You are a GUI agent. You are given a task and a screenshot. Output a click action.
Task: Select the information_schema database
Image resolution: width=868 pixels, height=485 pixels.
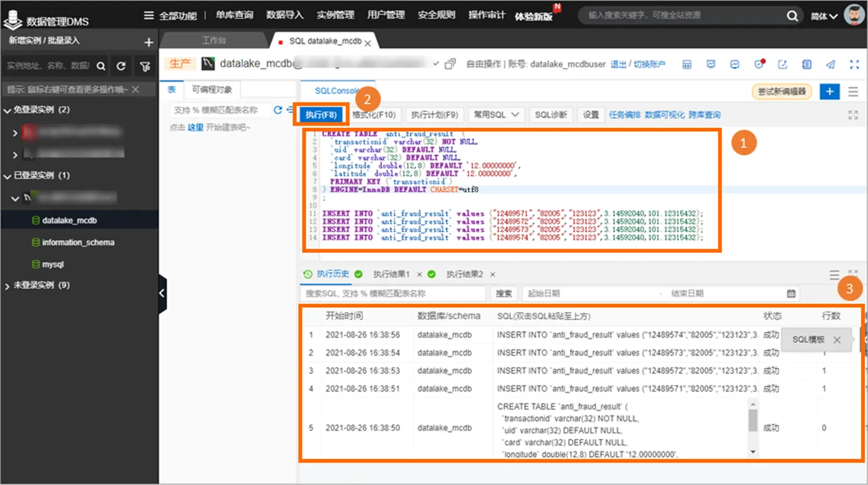tap(78, 242)
